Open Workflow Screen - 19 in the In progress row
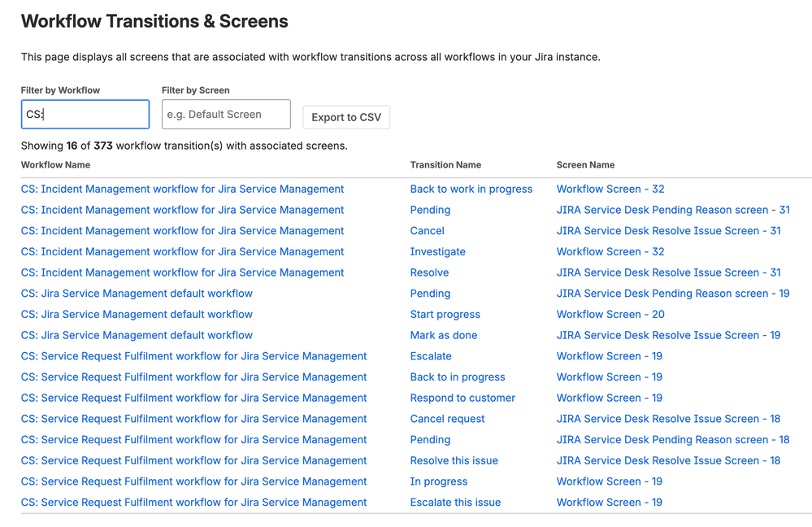Screen dimensions: 812x527 [x=609, y=481]
